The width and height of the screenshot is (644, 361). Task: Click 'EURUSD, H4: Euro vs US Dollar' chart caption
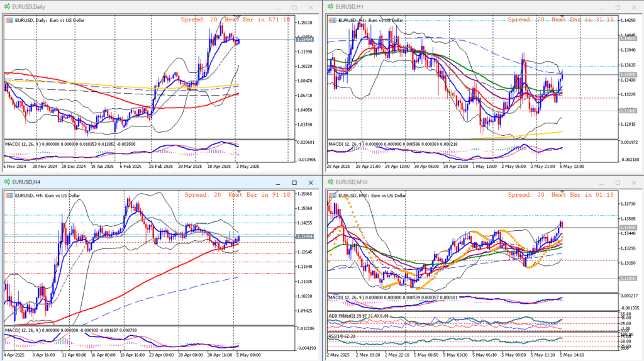(x=47, y=196)
